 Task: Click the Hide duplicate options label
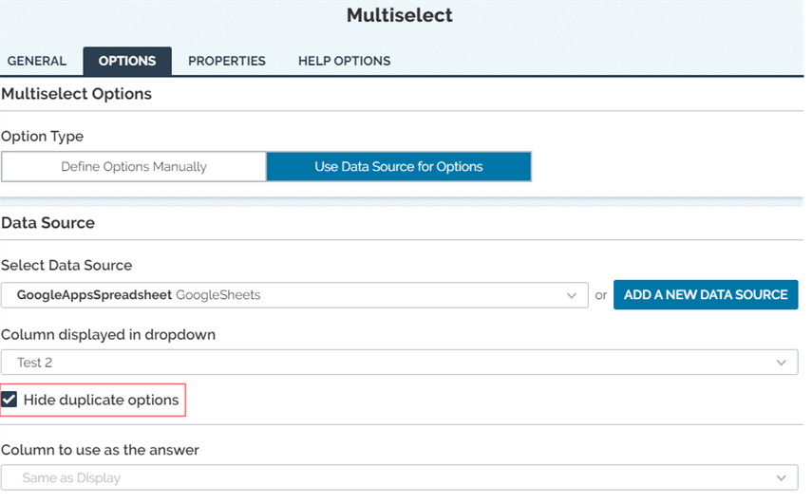[x=101, y=400]
